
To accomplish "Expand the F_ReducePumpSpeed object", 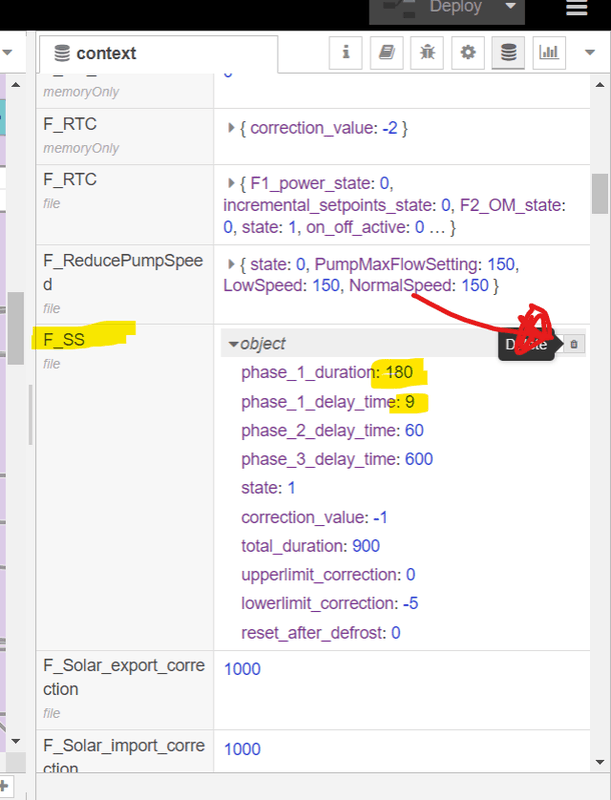I will tap(231, 264).
